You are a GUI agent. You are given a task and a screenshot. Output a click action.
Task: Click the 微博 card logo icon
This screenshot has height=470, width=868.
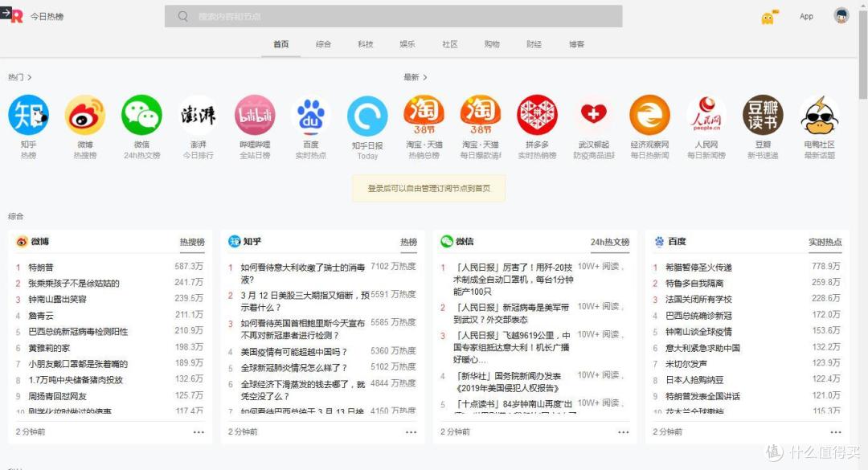[22, 241]
